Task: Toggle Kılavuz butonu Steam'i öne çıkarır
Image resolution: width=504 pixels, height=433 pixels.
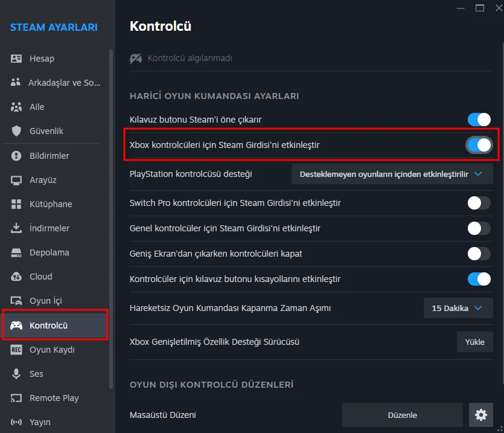Action: [479, 120]
